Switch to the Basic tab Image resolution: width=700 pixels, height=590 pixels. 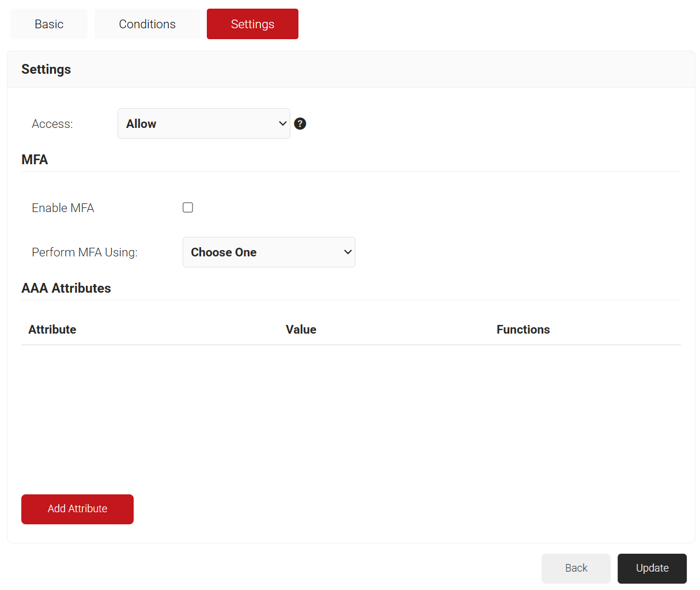[49, 24]
